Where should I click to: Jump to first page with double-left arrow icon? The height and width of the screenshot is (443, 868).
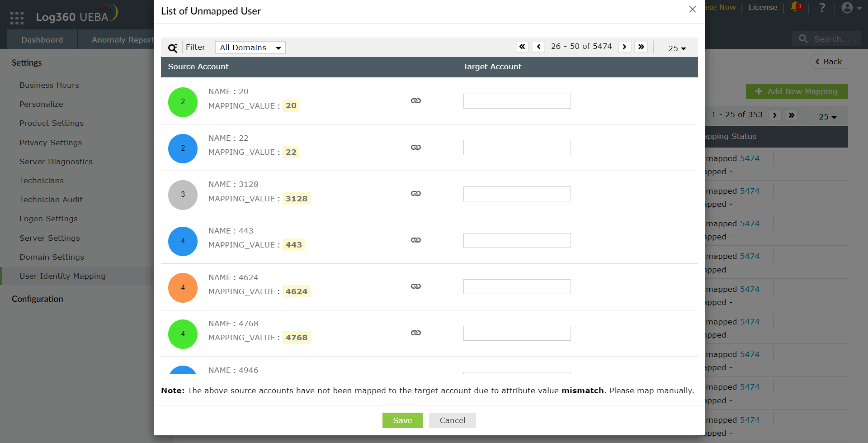(x=522, y=46)
